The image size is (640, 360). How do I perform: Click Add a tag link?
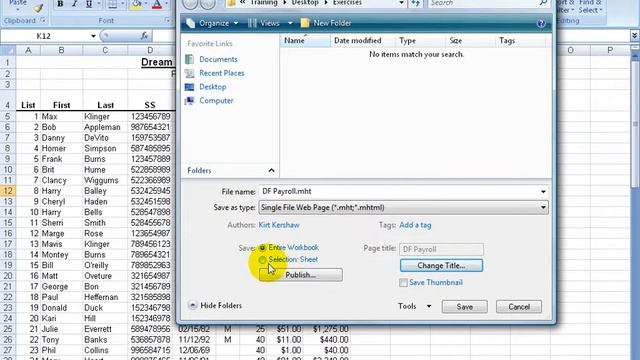pos(415,225)
